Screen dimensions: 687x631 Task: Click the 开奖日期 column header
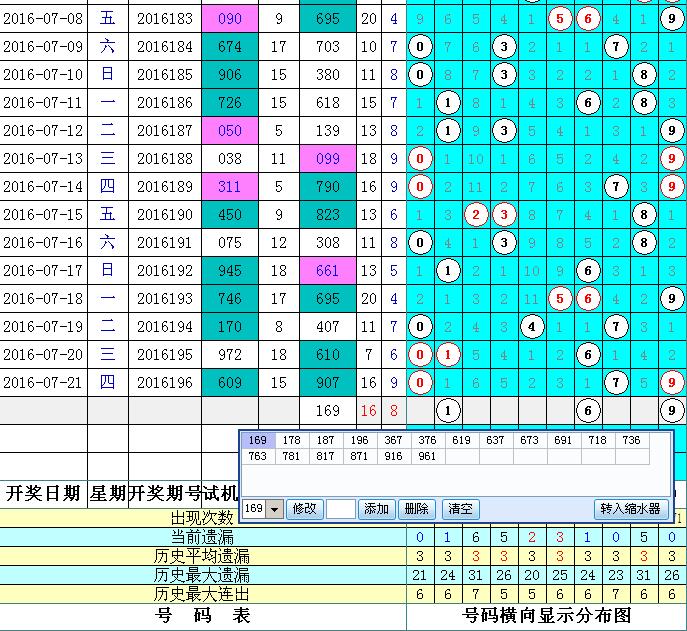point(43,492)
